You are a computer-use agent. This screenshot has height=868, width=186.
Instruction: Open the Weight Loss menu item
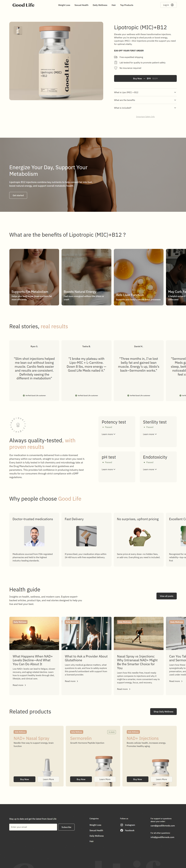pyautogui.click(x=64, y=5)
